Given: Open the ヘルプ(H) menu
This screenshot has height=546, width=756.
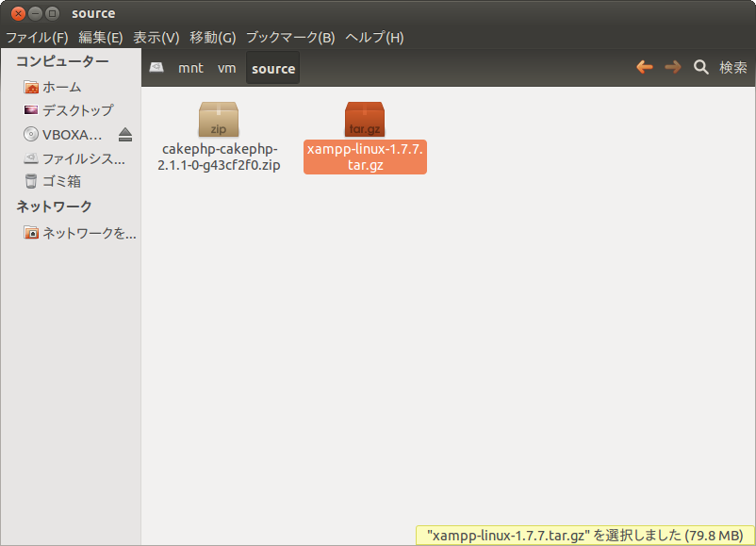Looking at the screenshot, I should pyautogui.click(x=374, y=38).
